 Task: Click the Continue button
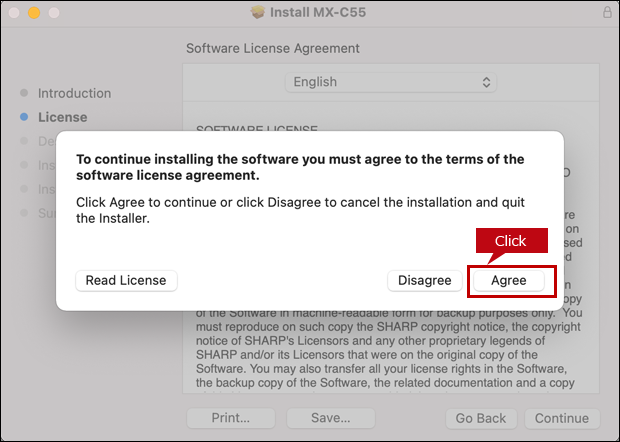click(x=561, y=418)
